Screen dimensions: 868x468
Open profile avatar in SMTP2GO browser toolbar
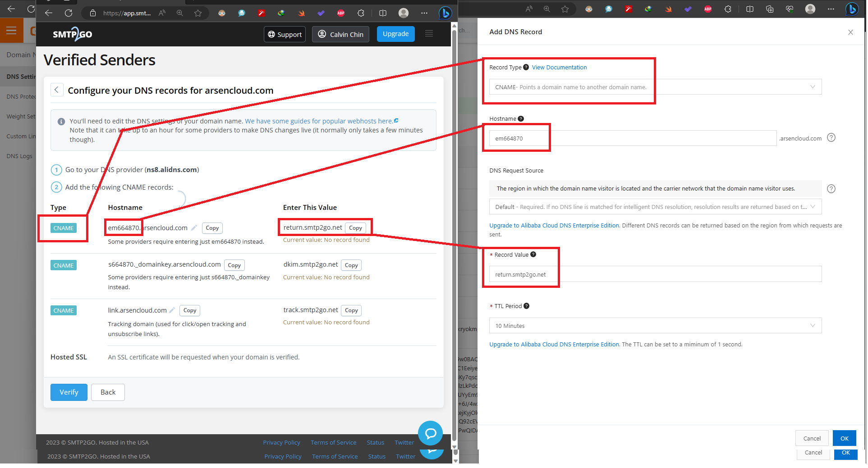404,13
